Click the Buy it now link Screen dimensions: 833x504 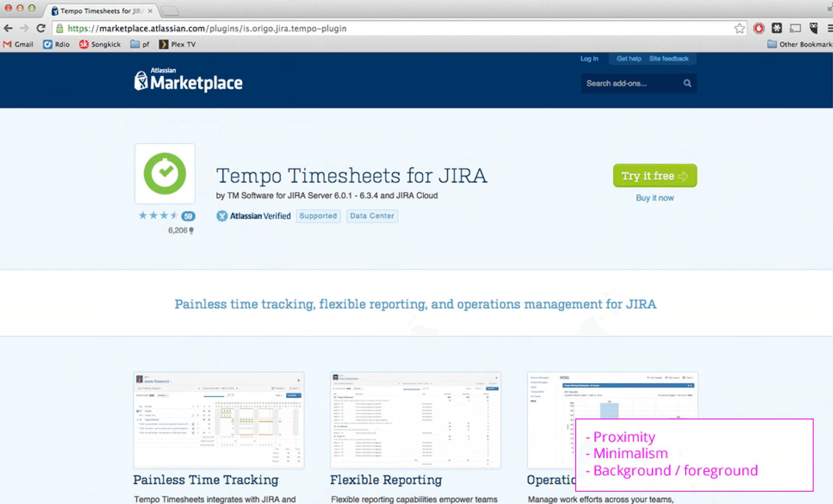click(x=654, y=198)
